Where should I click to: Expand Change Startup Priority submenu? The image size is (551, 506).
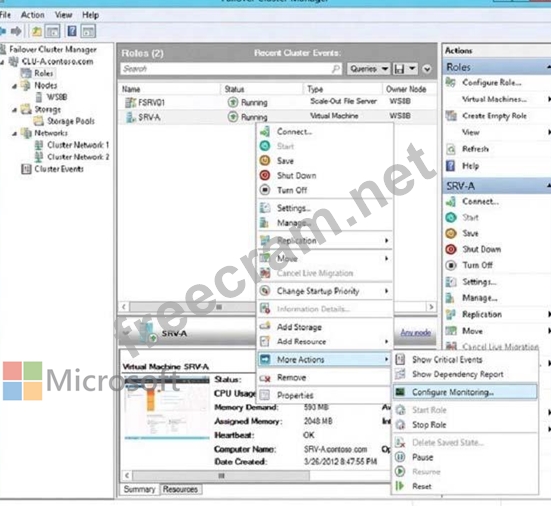[x=386, y=291]
